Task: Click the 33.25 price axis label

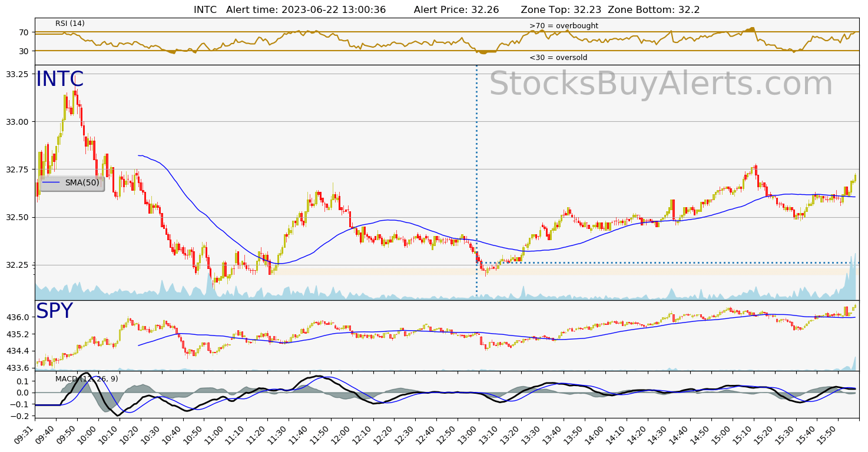Action: click(16, 74)
